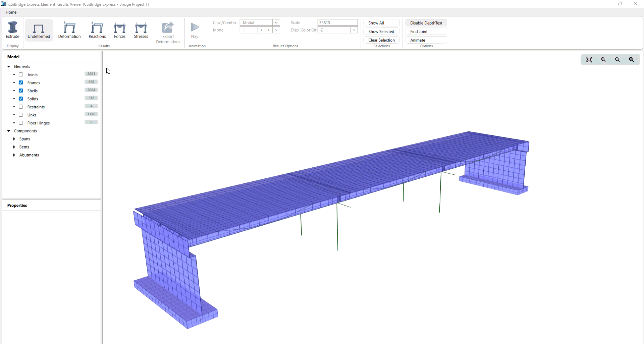Select the Undeformed view icon
The image size is (644, 344).
point(39,30)
